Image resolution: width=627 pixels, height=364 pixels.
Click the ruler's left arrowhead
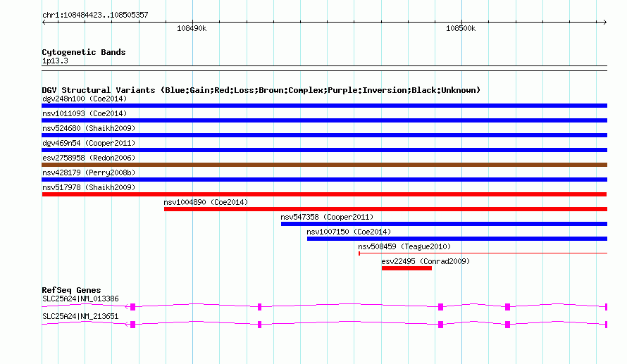pos(44,23)
